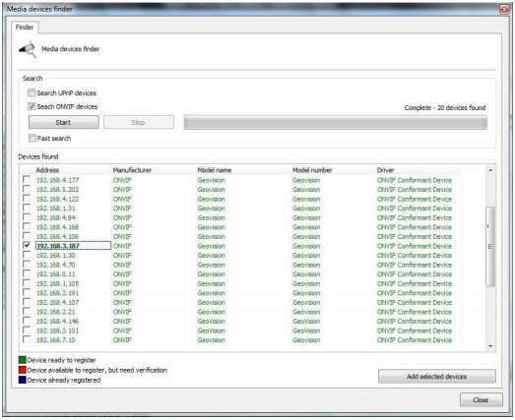515x420 pixels.
Task: Check the box for 192.168.4.84
Action: coord(27,217)
